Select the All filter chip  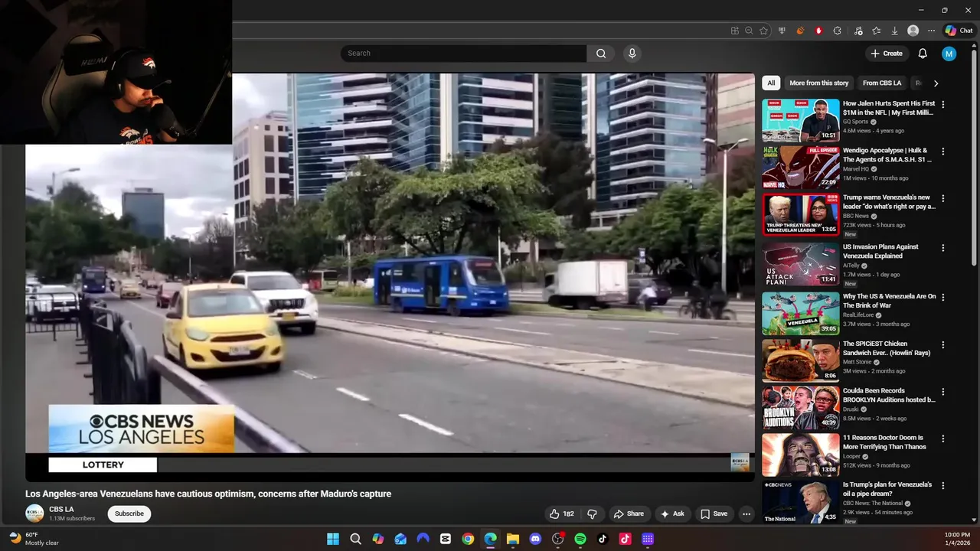[x=771, y=83]
